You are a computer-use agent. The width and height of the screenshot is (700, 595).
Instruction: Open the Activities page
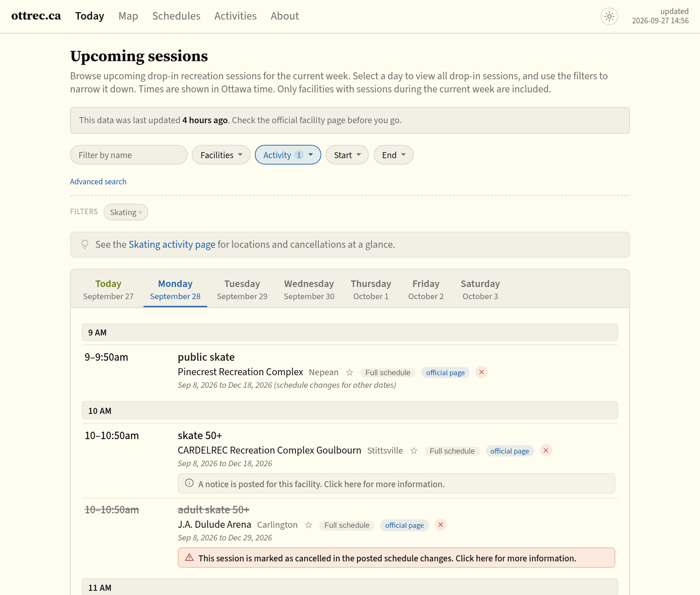(236, 16)
